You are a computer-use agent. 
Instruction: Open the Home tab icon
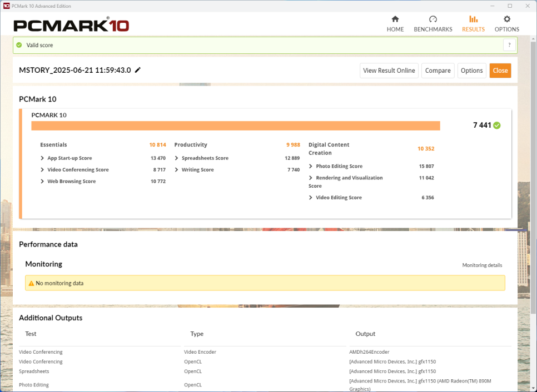click(395, 19)
